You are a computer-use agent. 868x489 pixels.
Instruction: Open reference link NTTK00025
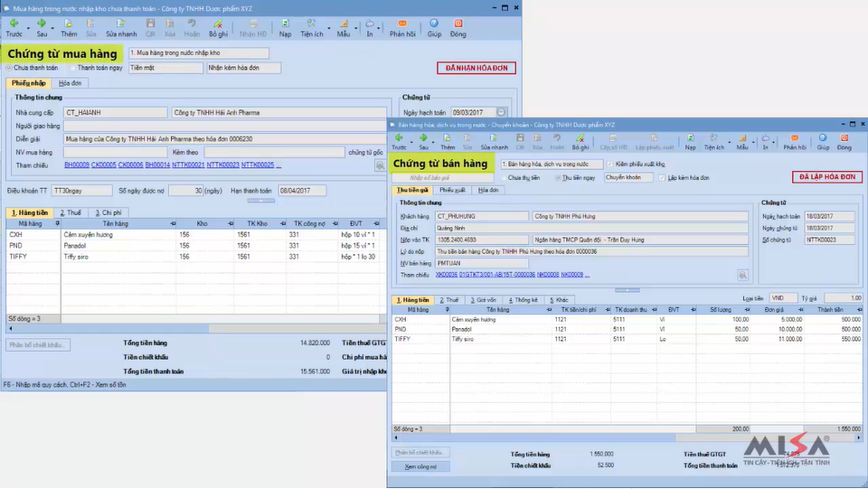click(258, 165)
